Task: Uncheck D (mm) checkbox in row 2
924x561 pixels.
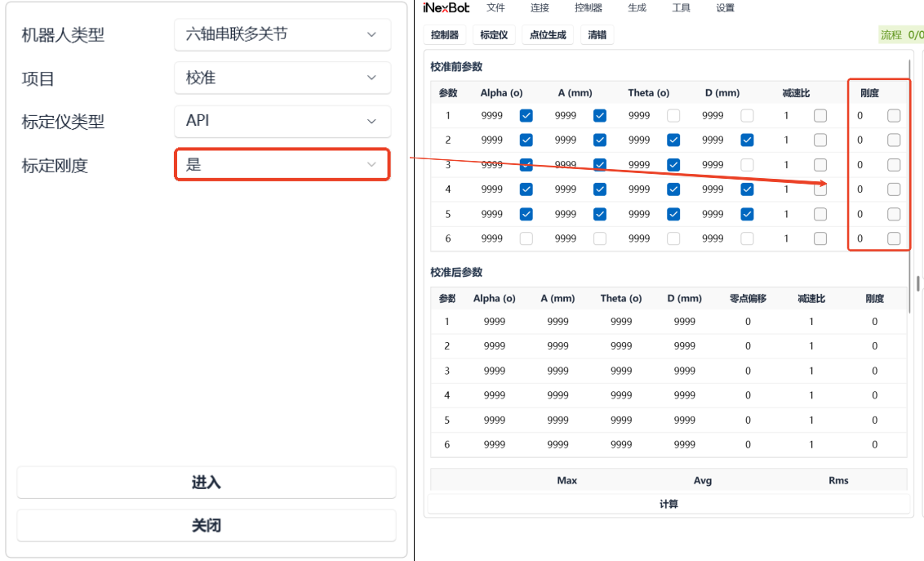Action: click(747, 140)
